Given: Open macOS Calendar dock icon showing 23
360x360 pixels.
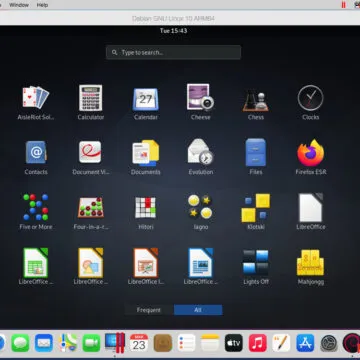Looking at the screenshot, I should [139, 343].
